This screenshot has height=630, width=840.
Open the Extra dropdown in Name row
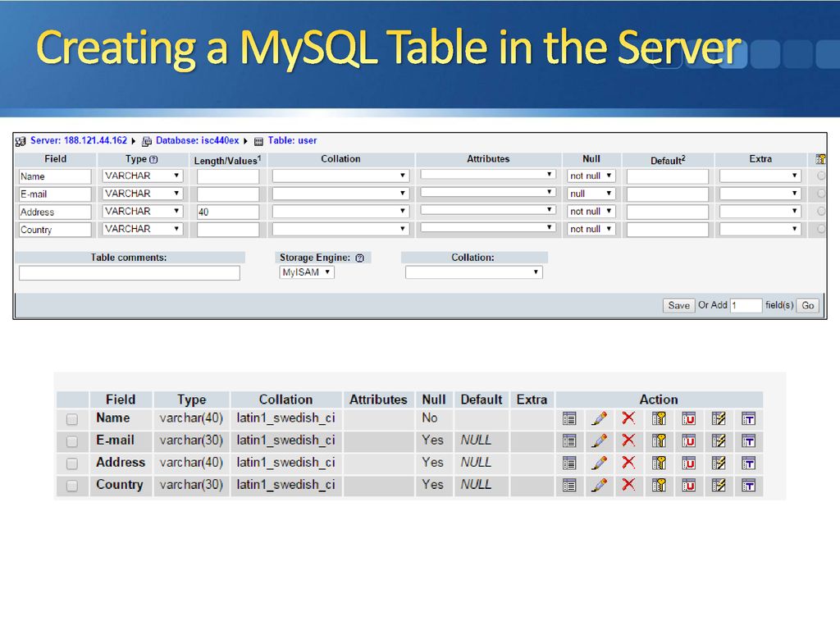[760, 176]
